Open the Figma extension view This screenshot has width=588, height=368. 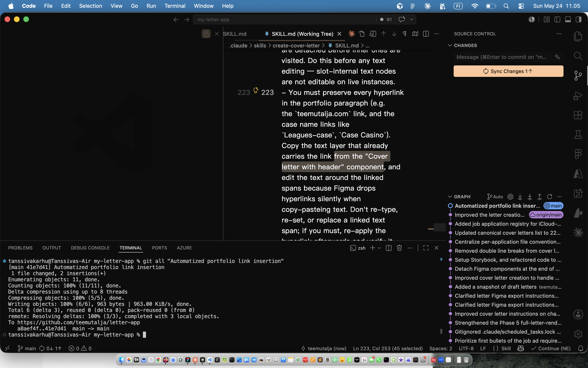click(578, 154)
